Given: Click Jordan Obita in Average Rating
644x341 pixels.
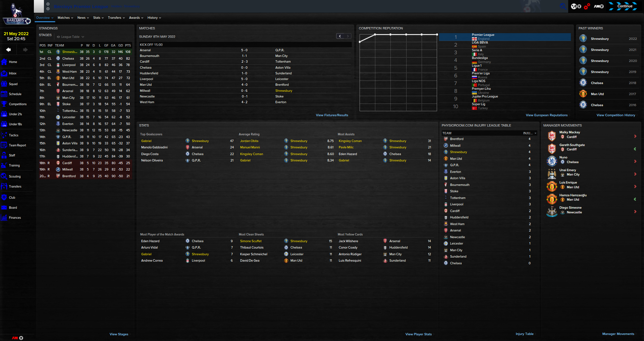Looking at the screenshot, I should (249, 141).
